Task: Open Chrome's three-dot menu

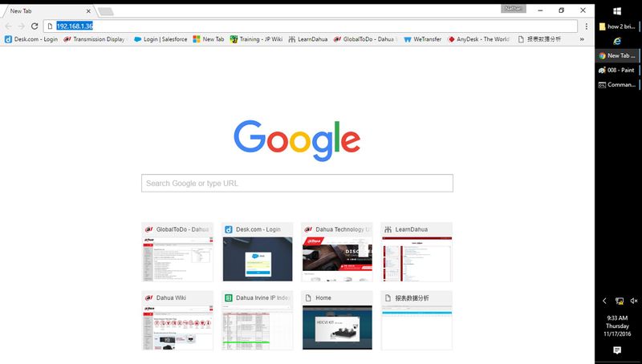Action: pyautogui.click(x=587, y=26)
